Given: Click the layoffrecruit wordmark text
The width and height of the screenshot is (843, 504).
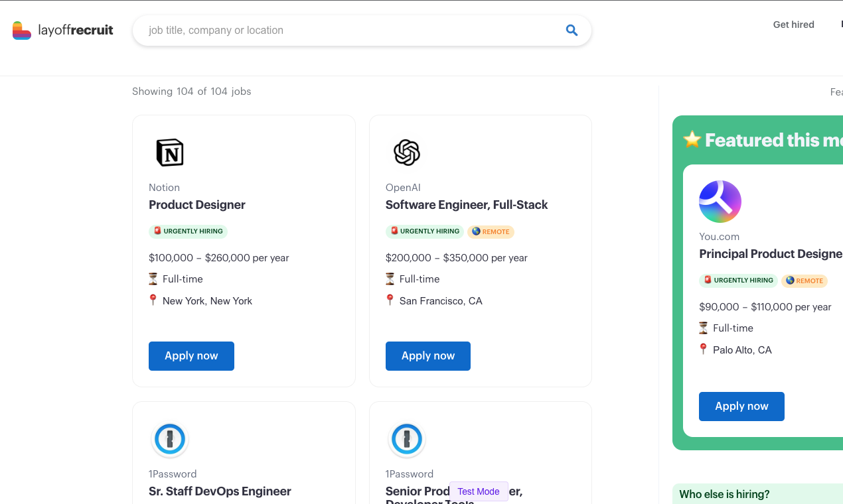Looking at the screenshot, I should click(x=76, y=31).
